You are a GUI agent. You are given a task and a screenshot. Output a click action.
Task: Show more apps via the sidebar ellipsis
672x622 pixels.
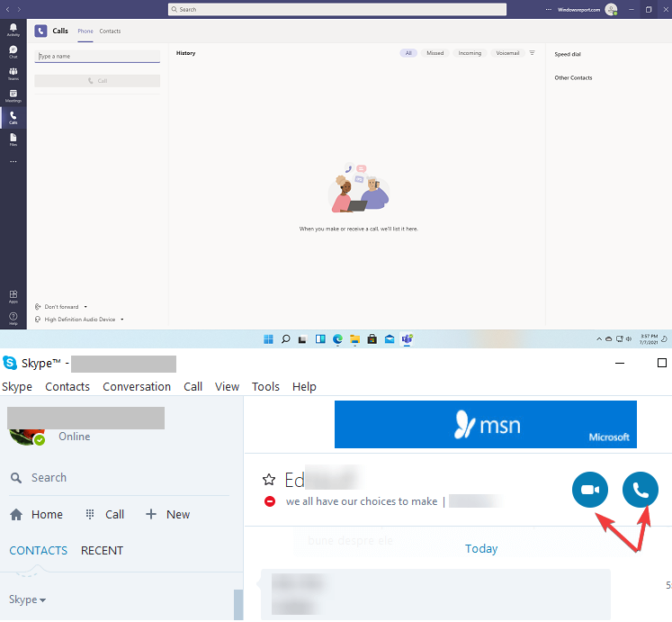tap(13, 162)
